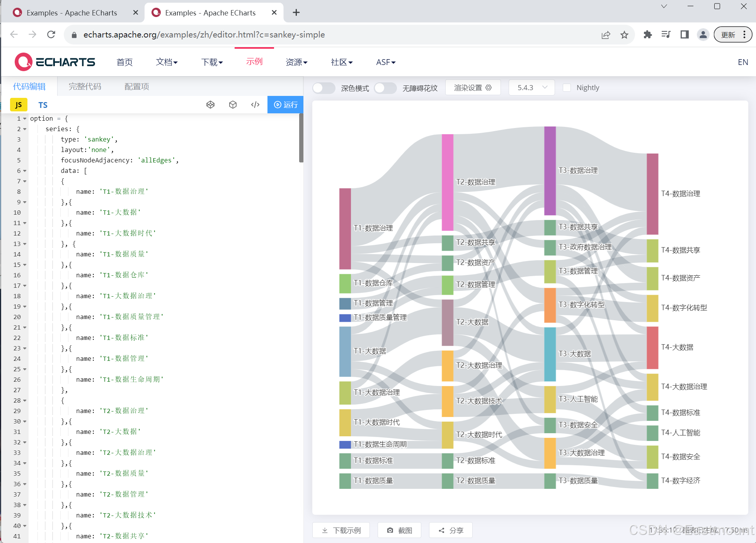Switch to the 代码编辑 tab
Viewport: 756px width, 543px height.
(x=29, y=86)
